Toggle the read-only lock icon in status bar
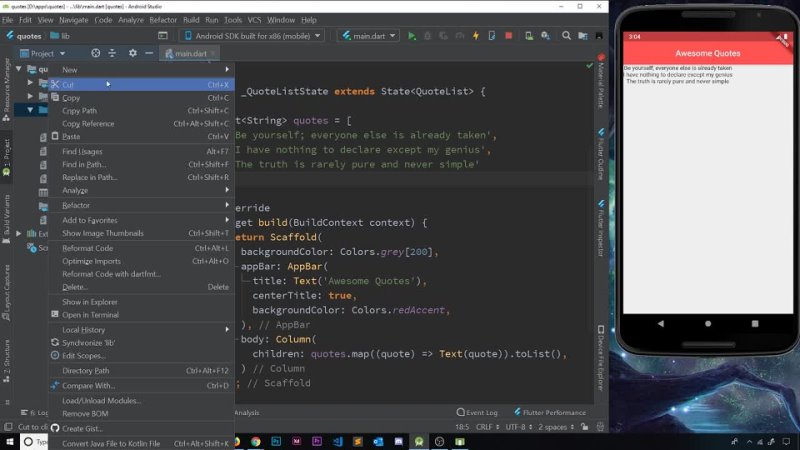 coord(584,427)
